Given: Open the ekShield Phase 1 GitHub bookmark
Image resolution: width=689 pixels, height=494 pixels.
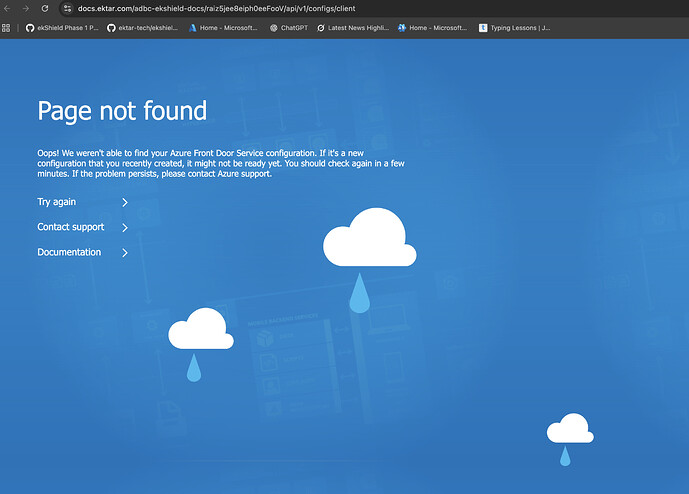Looking at the screenshot, I should tap(60, 28).
